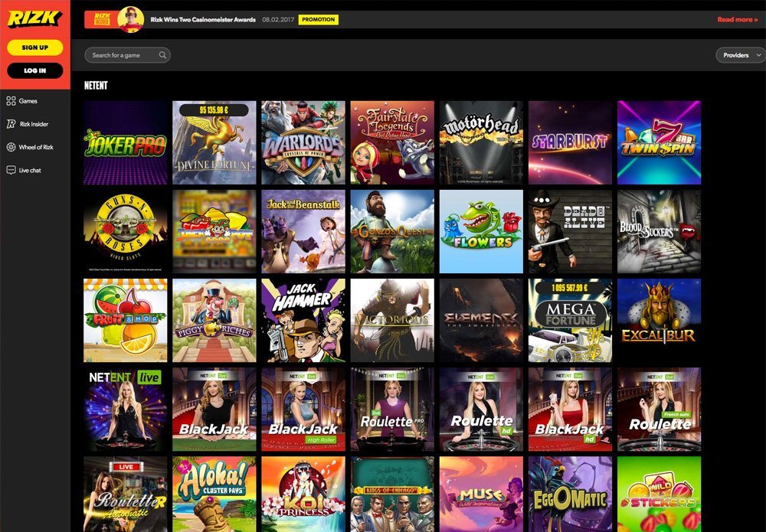Launch the EggOMatic game

[570, 494]
